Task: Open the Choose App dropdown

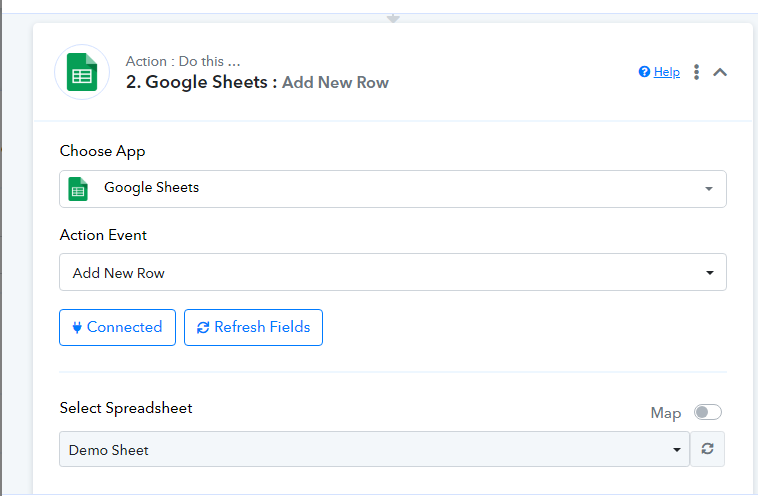Action: pos(393,189)
